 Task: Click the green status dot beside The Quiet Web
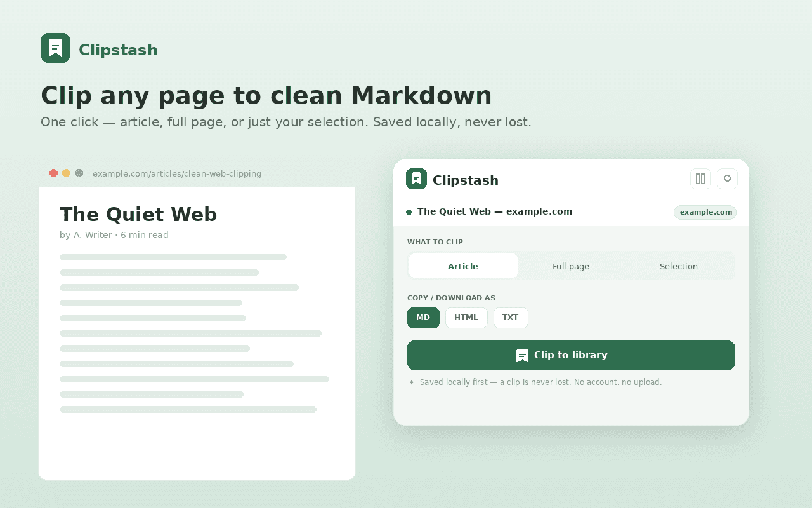pos(409,212)
